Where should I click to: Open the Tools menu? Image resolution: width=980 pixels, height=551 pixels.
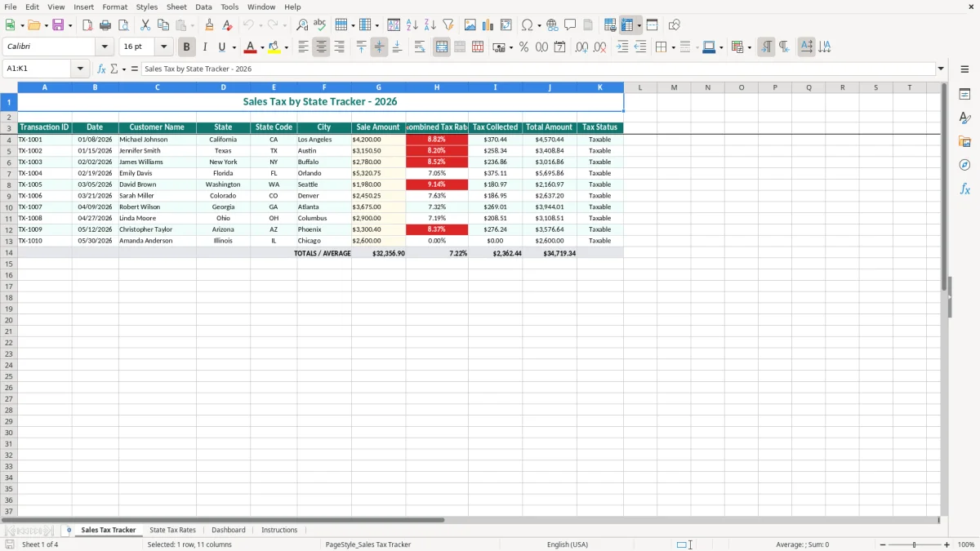(x=229, y=7)
